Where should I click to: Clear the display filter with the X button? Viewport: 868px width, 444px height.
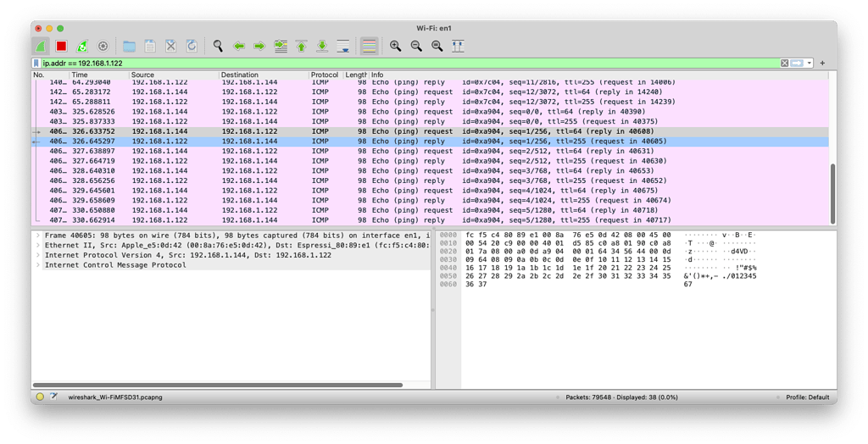[784, 63]
